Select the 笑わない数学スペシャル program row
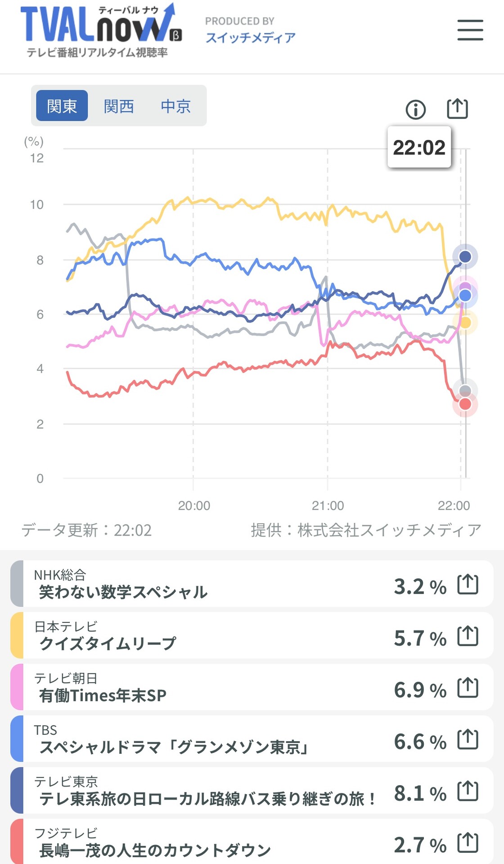This screenshot has height=864, width=504. coord(252,584)
